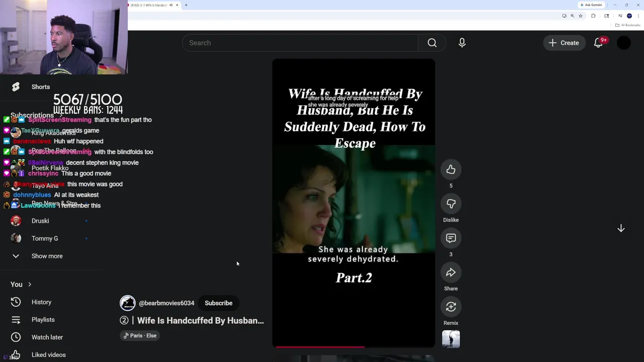
Task: Open Chrome three-dot menu
Action: coord(638,16)
